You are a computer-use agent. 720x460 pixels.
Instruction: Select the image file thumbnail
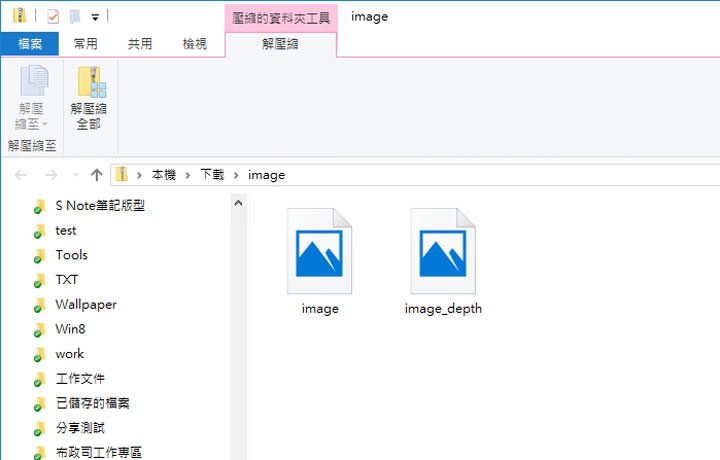coord(320,251)
